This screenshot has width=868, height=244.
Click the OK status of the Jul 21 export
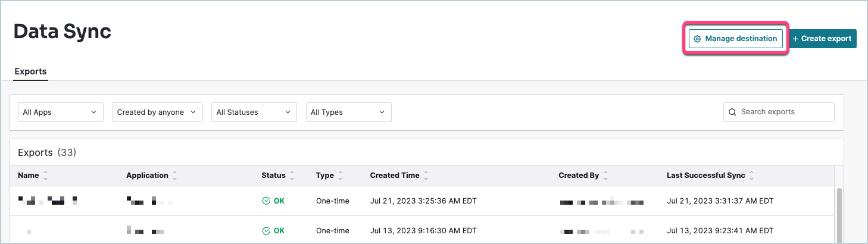tap(273, 201)
